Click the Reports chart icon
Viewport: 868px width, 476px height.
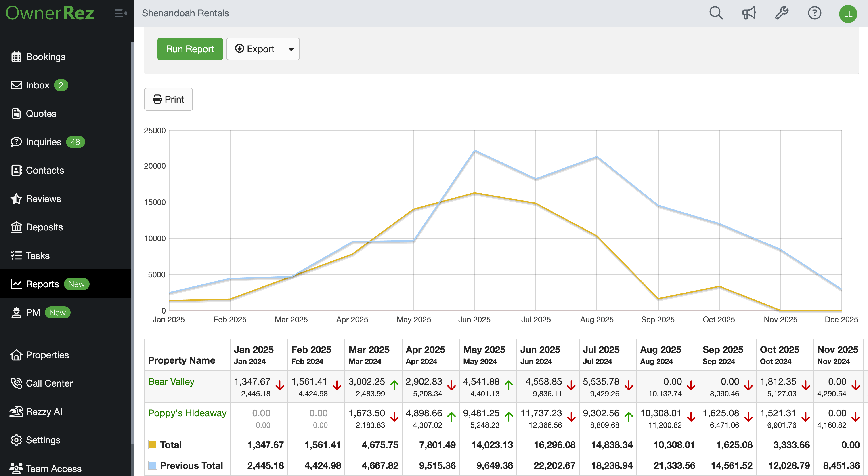point(16,284)
